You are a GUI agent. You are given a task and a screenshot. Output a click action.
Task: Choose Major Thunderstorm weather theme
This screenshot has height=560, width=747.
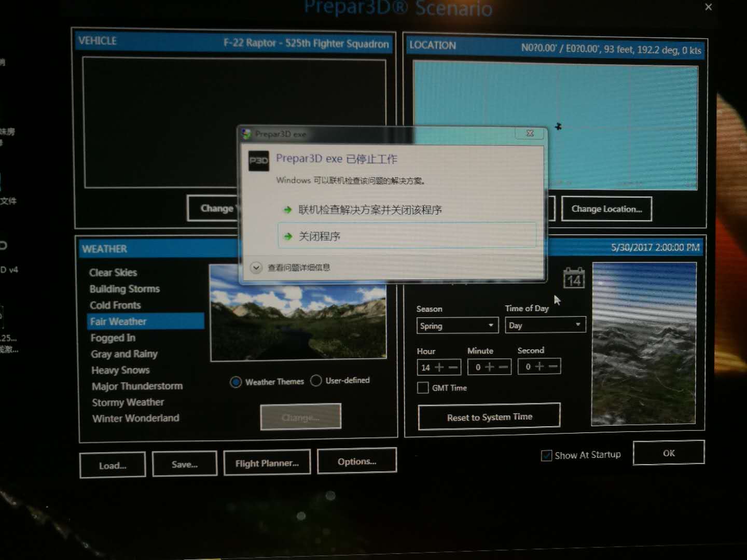click(x=137, y=386)
